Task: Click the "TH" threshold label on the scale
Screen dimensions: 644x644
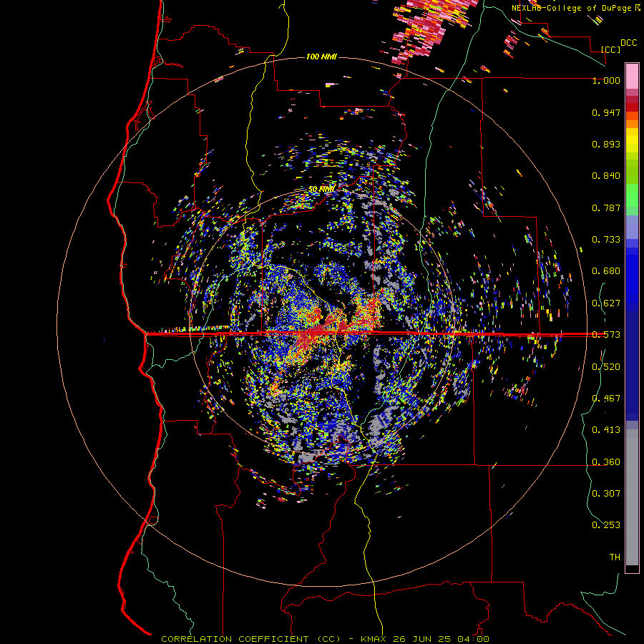Action: coord(615,557)
